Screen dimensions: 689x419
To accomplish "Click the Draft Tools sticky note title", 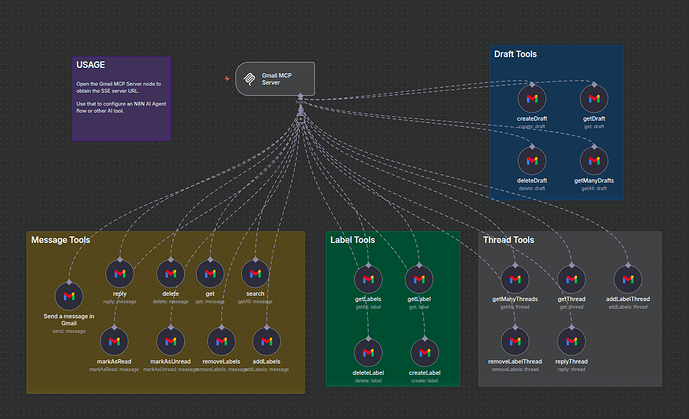I will pos(515,54).
